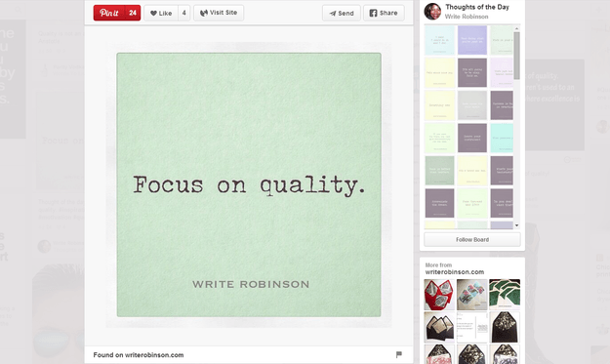Image resolution: width=610 pixels, height=364 pixels.
Task: Click the Follow Board button
Action: pos(472,239)
